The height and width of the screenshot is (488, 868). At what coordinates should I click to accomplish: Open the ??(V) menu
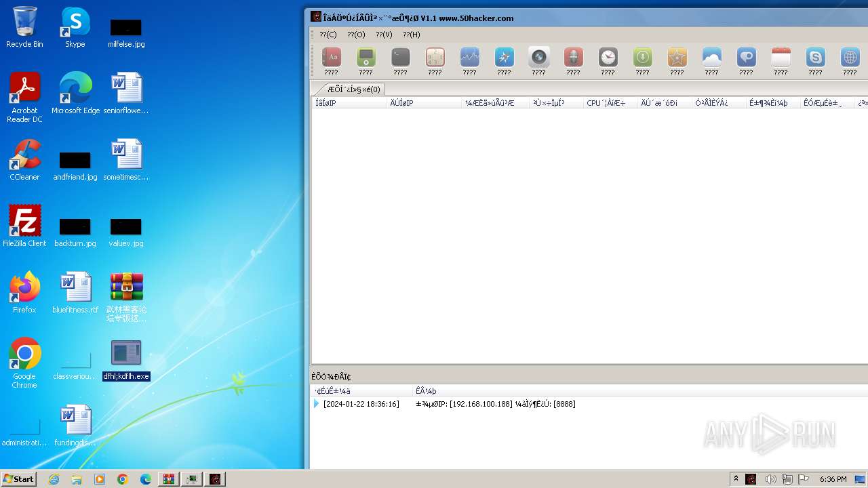click(x=384, y=35)
